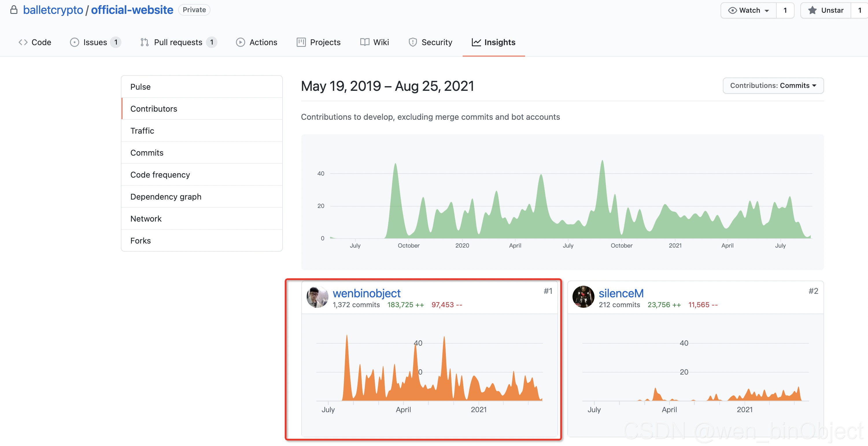
Task: Click the Pull requests icon
Action: click(x=144, y=42)
